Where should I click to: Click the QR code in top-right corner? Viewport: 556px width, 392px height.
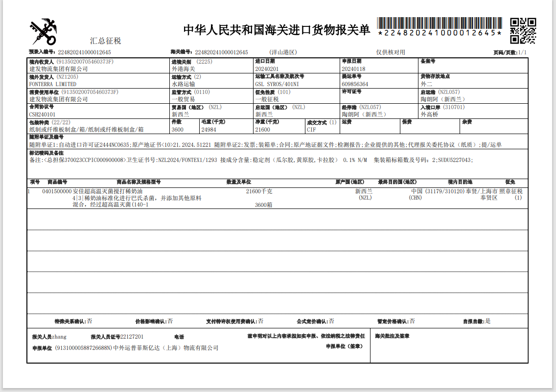coord(523,31)
